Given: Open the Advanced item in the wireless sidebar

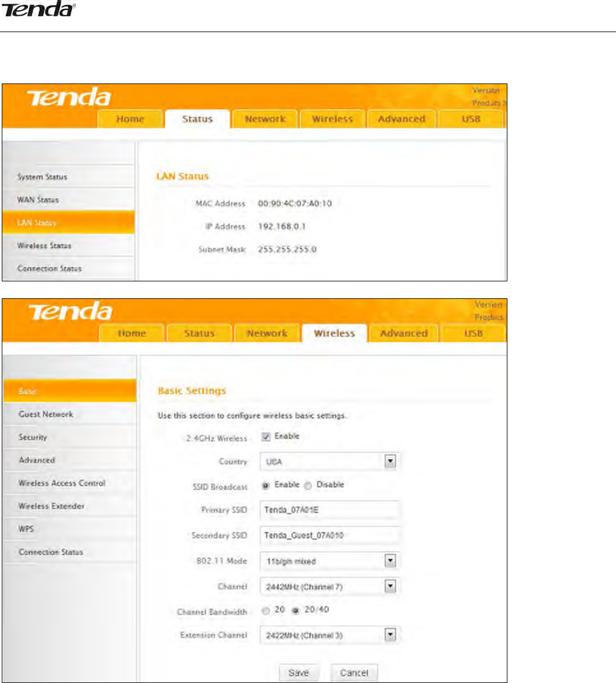Looking at the screenshot, I should coord(69,460).
